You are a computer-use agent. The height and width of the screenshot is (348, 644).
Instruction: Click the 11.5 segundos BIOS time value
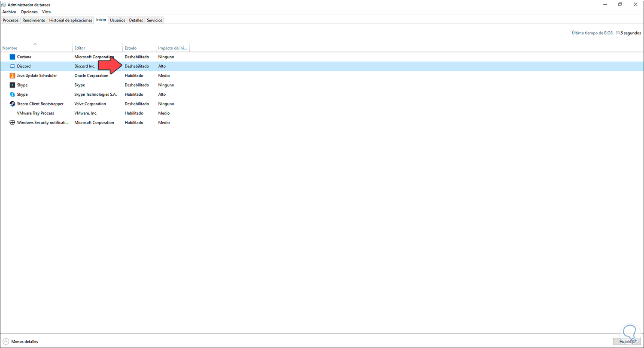[629, 33]
